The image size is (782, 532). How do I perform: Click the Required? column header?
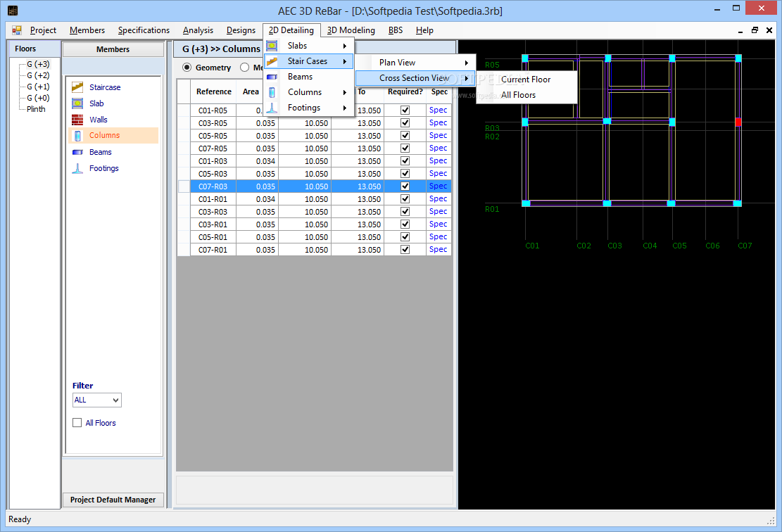[x=405, y=91]
